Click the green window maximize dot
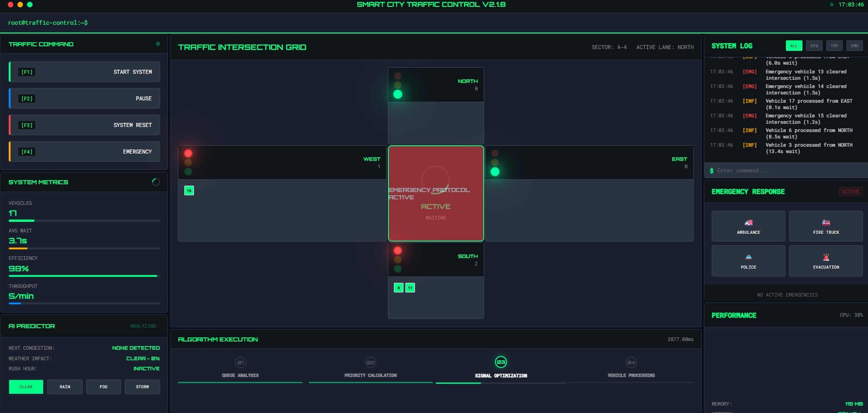Viewport: 868px width, 413px height. [30, 5]
